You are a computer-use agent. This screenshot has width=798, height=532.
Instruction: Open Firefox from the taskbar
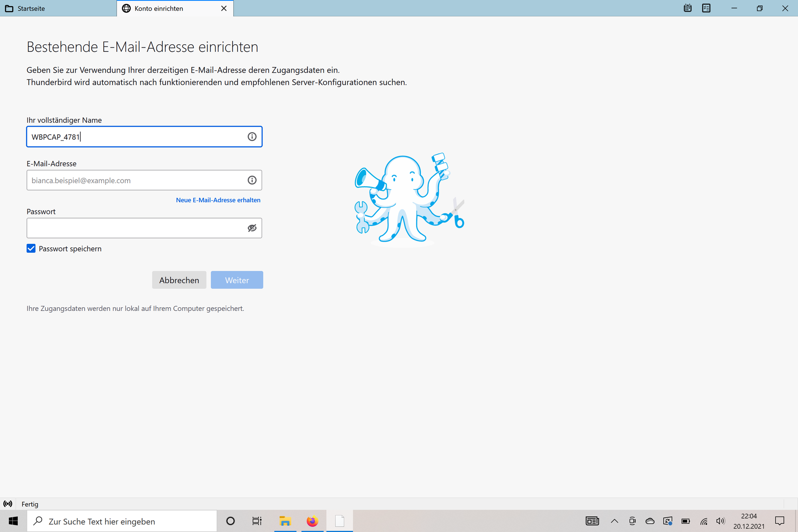click(312, 521)
